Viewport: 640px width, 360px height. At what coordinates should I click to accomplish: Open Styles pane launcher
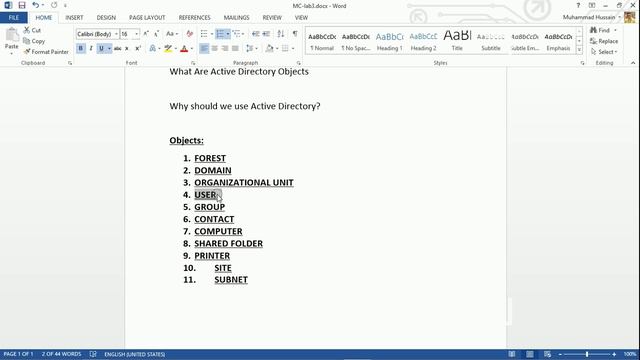coord(582,63)
